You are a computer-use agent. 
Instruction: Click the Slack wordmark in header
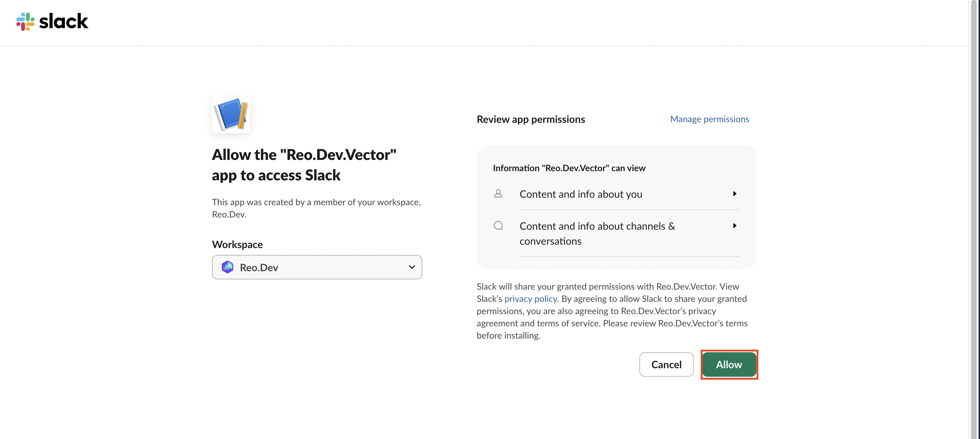[64, 21]
